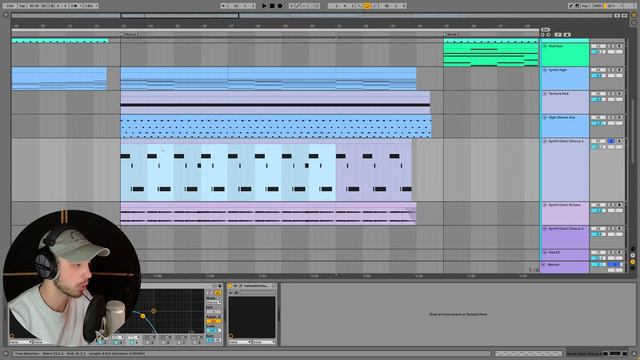Arm the Synth Choir Octave track
Viewport: 640px width, 360px height.
point(619,204)
